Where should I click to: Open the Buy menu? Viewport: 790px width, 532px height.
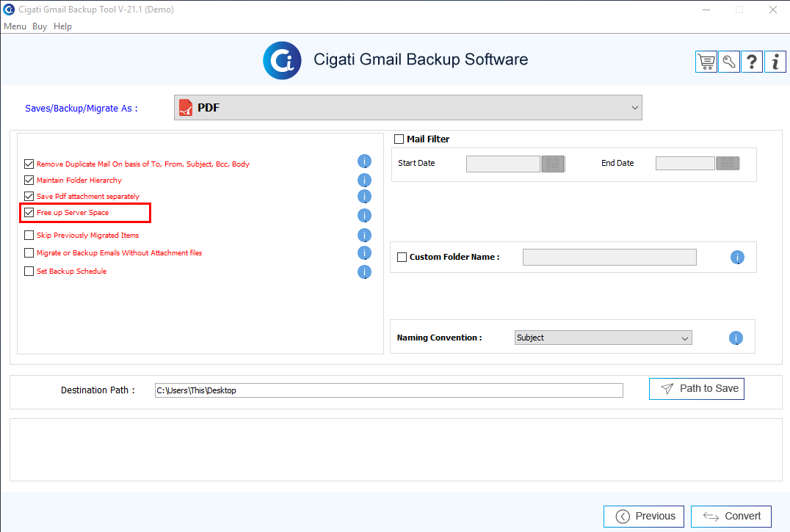click(x=40, y=26)
